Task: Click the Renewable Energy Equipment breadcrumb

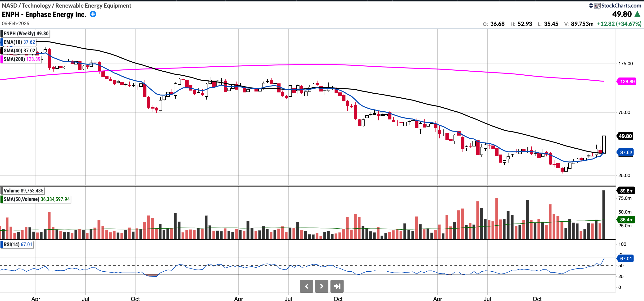Action: [x=93, y=5]
